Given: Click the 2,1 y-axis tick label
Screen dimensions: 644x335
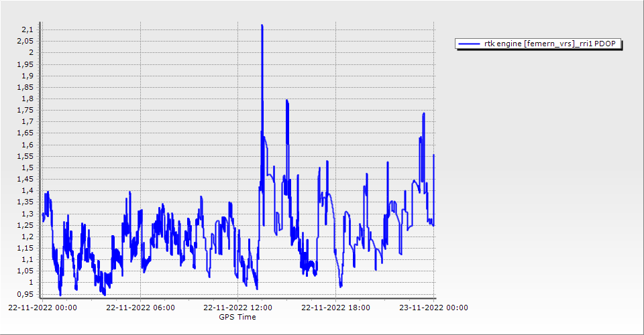Looking at the screenshot, I should [x=28, y=29].
